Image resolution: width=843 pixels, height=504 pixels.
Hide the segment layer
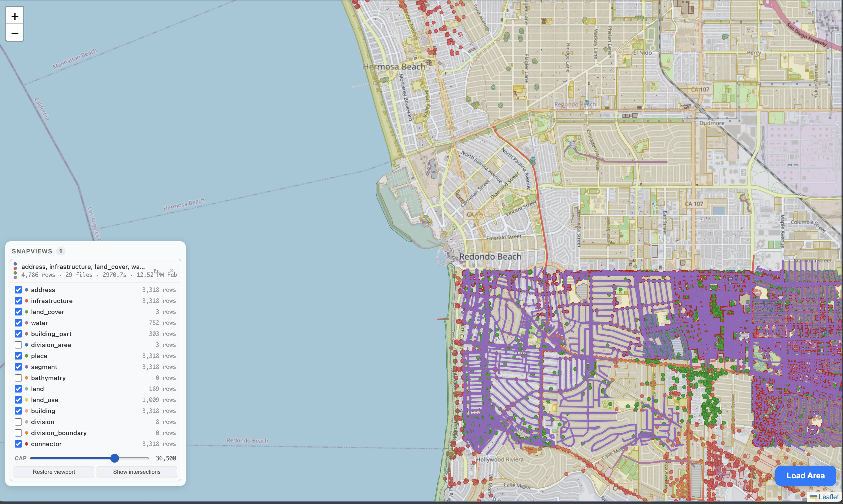click(x=18, y=367)
